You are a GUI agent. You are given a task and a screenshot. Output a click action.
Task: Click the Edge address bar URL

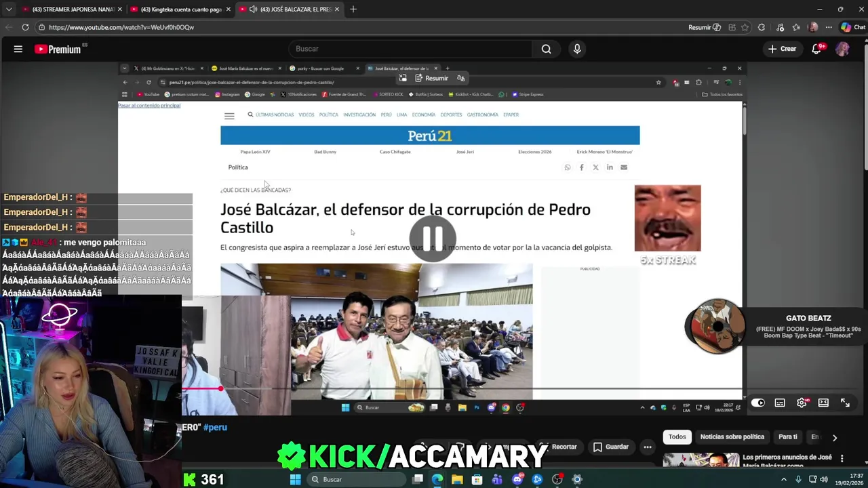121,27
